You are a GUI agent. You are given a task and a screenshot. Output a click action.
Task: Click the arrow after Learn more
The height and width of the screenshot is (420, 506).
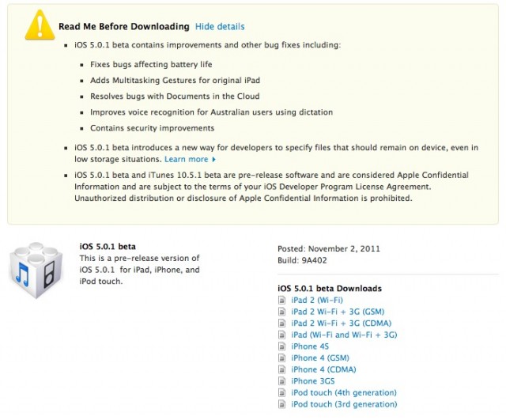[x=213, y=160]
